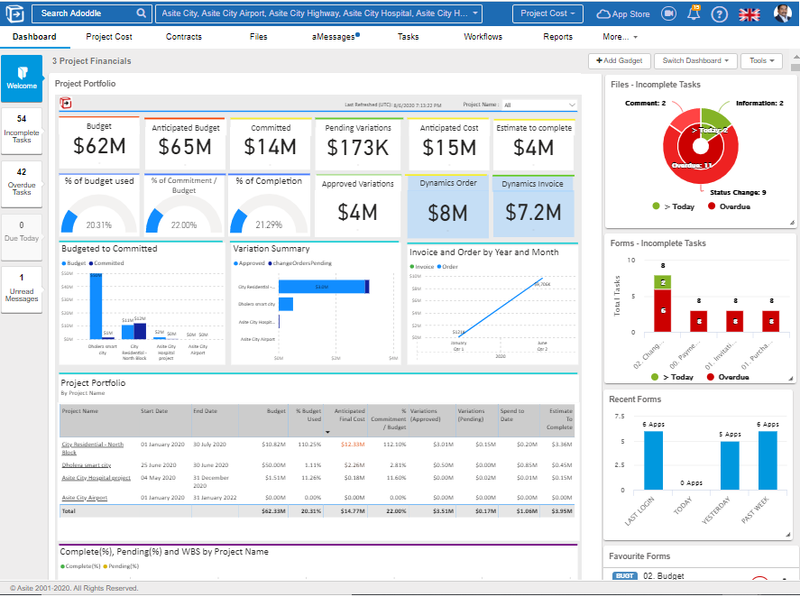Click the PAST WEEK bar in Recent Forms

tap(768, 461)
